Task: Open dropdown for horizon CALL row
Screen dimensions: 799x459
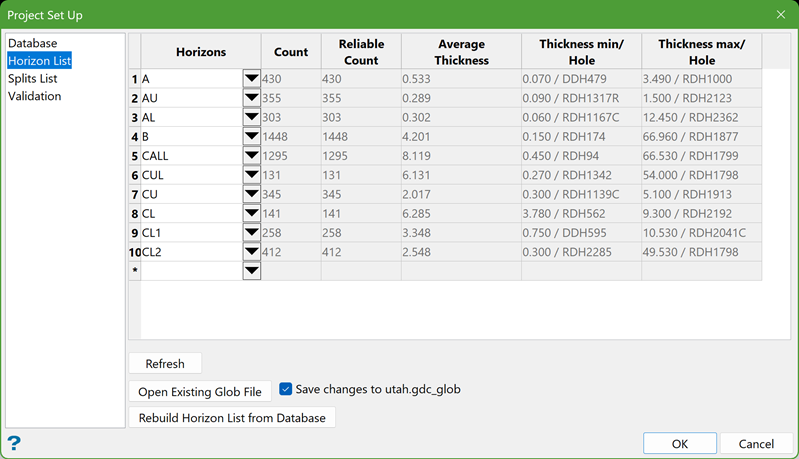Action: (x=252, y=156)
